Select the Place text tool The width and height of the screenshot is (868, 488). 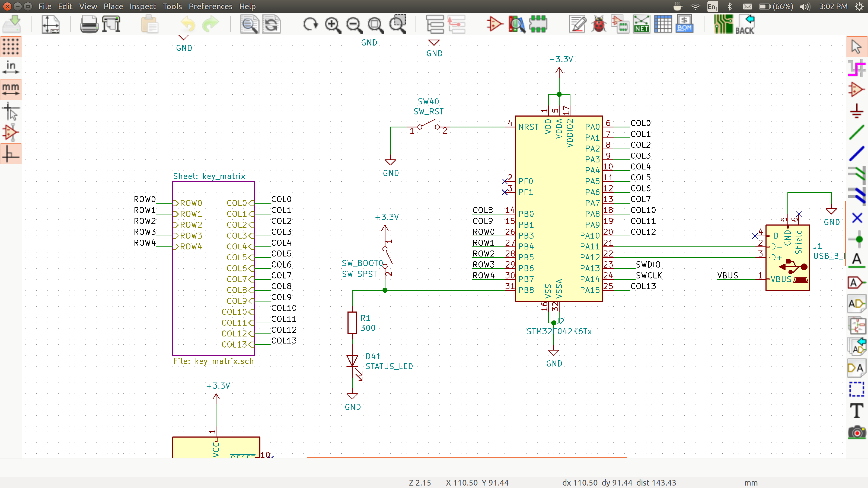tap(856, 410)
